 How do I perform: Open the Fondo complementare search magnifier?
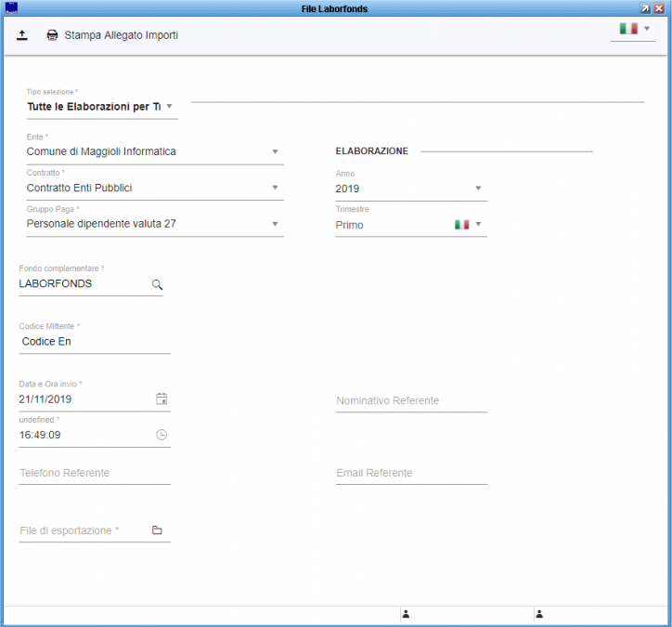[157, 284]
